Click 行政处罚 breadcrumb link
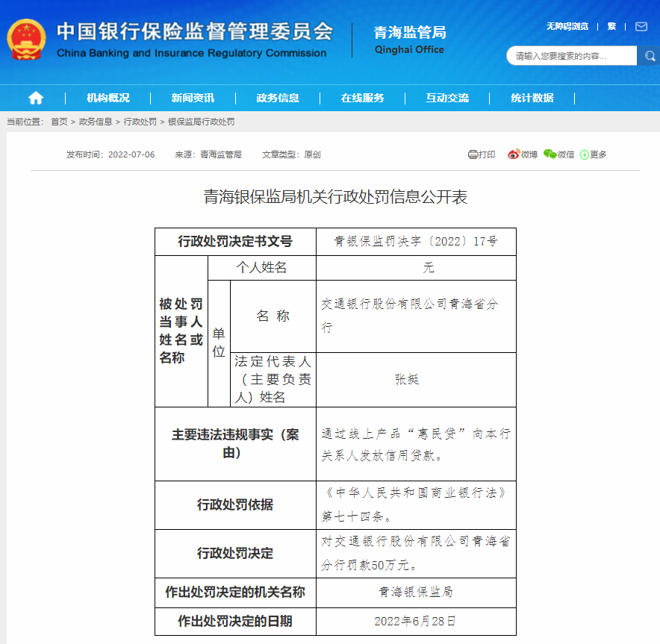Screen dimensions: 660x644 coord(140,122)
